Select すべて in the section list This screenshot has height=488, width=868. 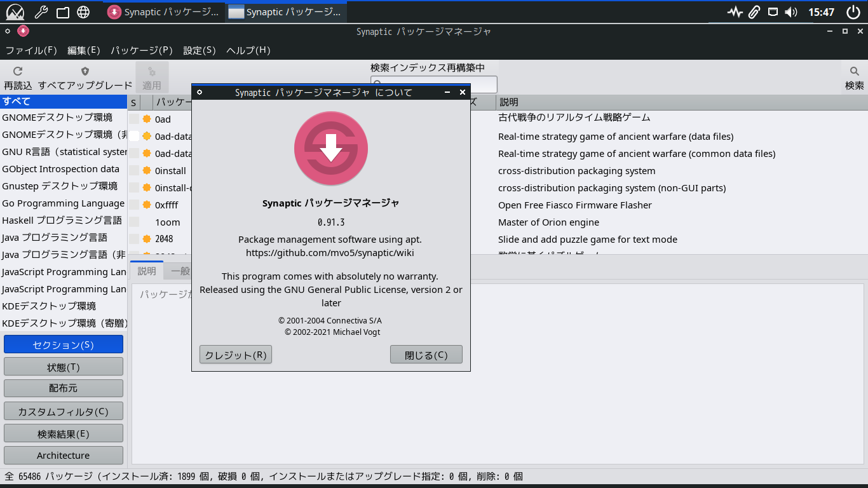click(64, 101)
